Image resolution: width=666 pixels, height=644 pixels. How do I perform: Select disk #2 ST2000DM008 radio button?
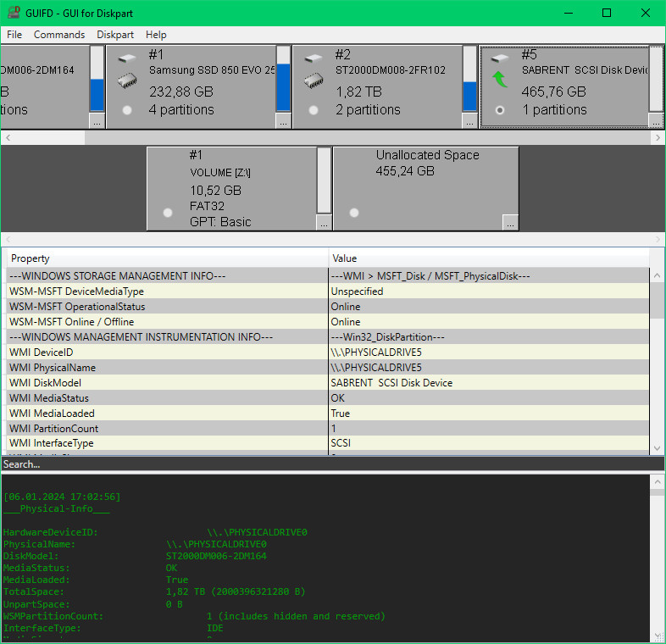pos(314,110)
